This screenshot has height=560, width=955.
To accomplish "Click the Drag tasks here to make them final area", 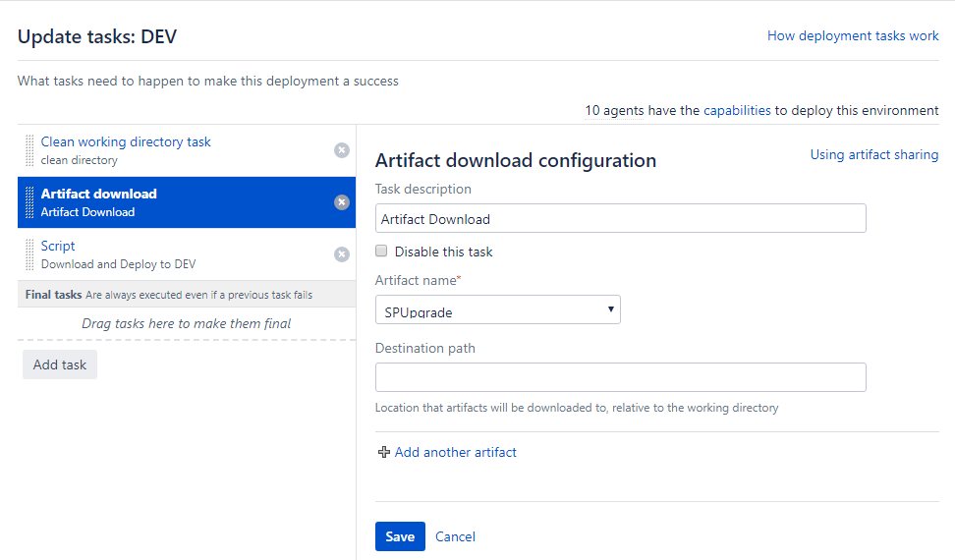I will pos(187,323).
